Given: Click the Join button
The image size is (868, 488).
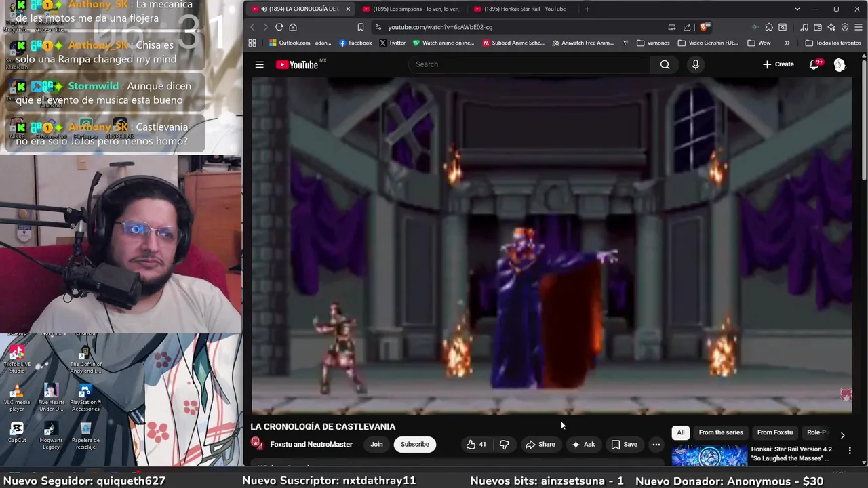Looking at the screenshot, I should [x=376, y=445].
